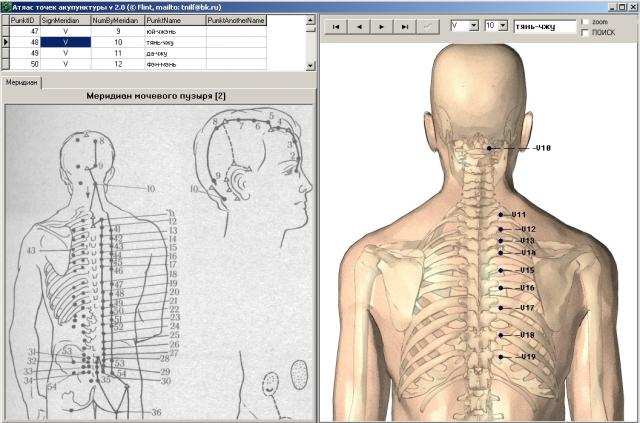Click the next record arrow button
Viewport: 640px width, 423px height.
click(x=382, y=26)
